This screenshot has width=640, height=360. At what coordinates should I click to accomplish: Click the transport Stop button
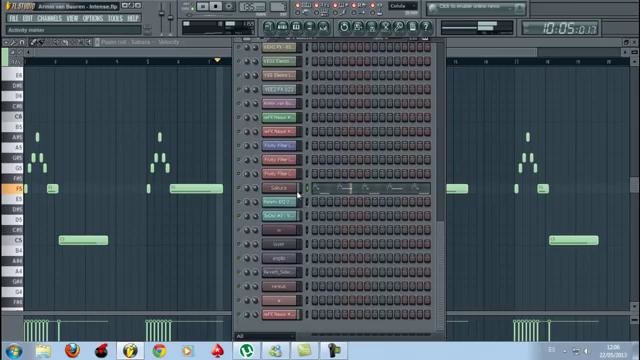[x=216, y=6]
